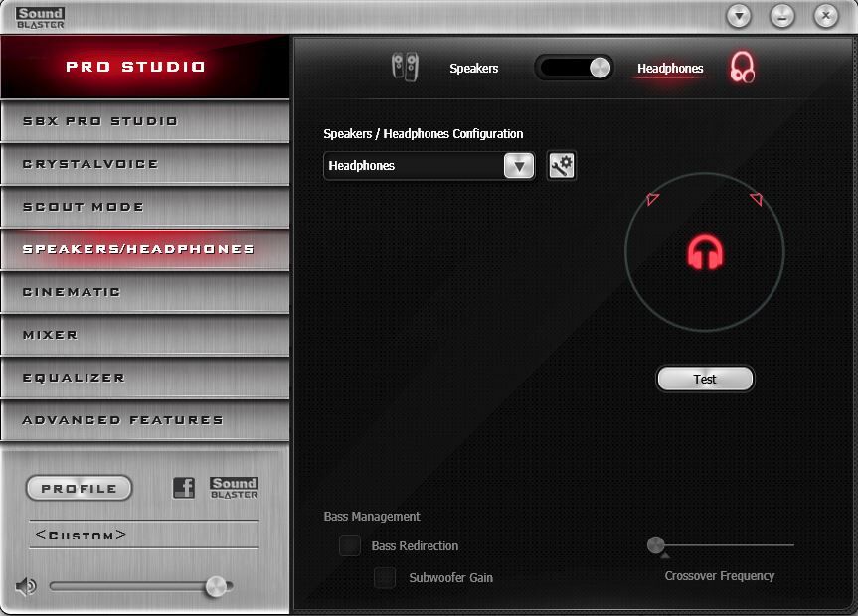This screenshot has width=858, height=616.
Task: Open the Cinematic section
Action: tap(145, 291)
